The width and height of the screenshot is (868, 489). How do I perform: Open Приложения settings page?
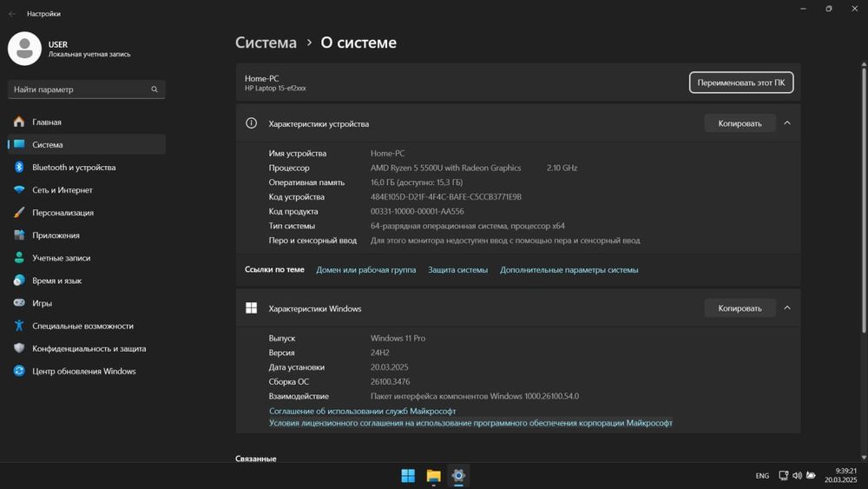[x=86, y=235]
